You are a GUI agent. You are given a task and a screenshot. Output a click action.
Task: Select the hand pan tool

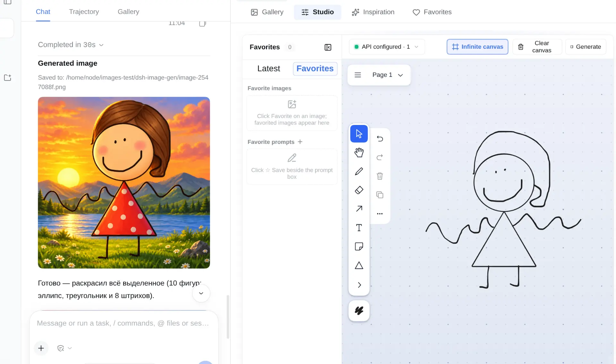point(359,153)
